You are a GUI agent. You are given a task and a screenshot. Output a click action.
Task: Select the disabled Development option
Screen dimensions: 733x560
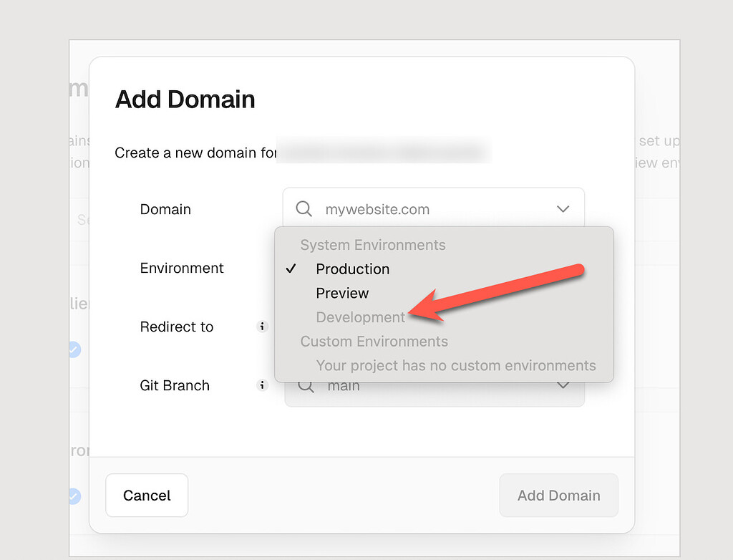click(x=360, y=317)
